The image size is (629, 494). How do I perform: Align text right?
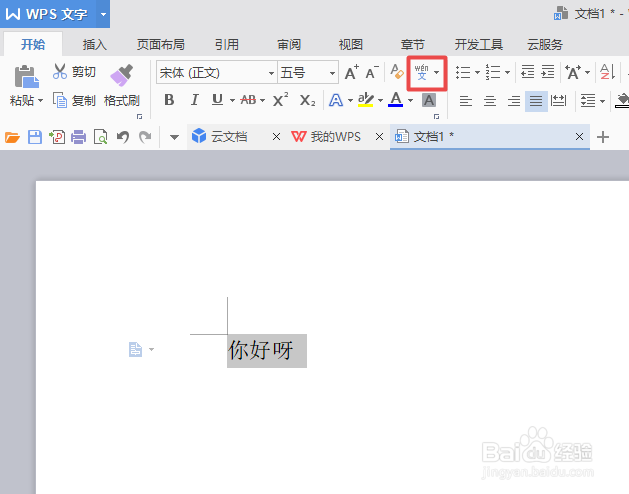point(514,100)
